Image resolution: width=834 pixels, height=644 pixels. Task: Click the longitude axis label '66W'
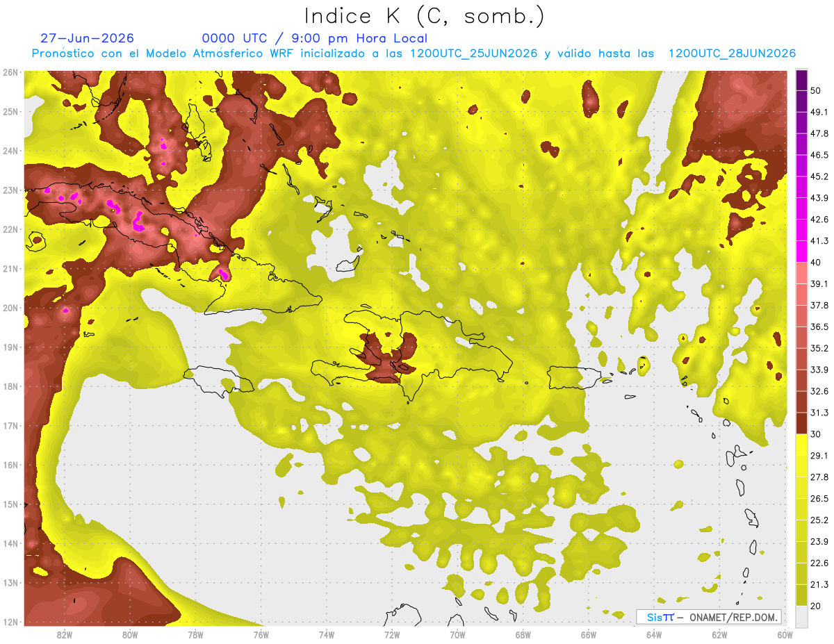[589, 635]
